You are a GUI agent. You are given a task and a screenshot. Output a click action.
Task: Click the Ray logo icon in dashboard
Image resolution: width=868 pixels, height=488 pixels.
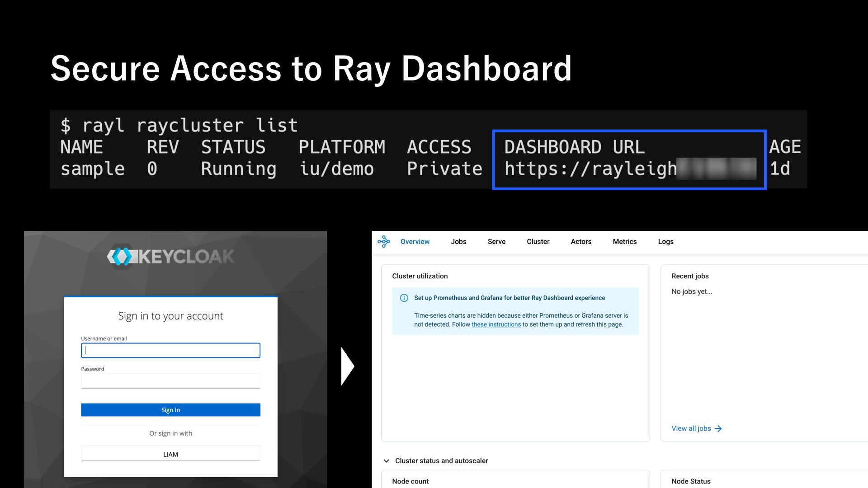[x=383, y=242]
